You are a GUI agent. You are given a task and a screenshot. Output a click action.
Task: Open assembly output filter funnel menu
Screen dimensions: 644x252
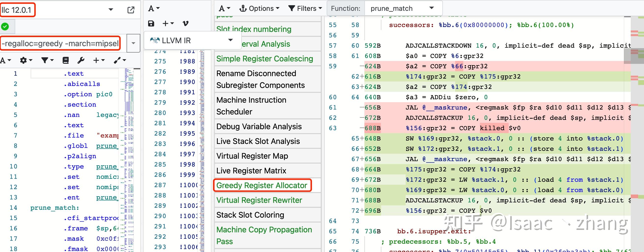pyautogui.click(x=47, y=60)
